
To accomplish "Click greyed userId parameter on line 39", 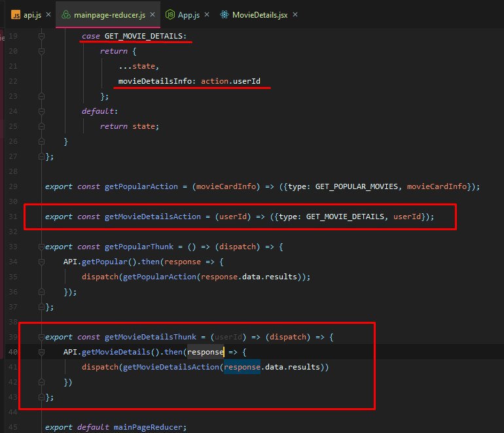I will (x=228, y=337).
